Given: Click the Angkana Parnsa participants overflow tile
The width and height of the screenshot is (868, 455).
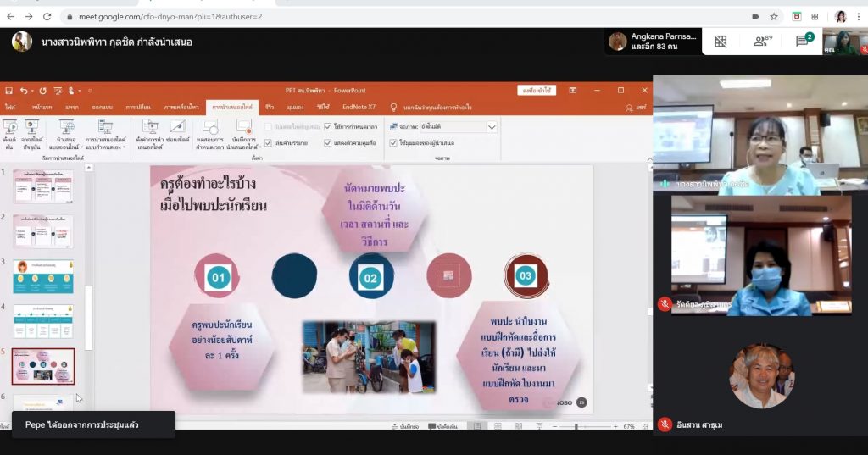Looking at the screenshot, I should [x=651, y=42].
